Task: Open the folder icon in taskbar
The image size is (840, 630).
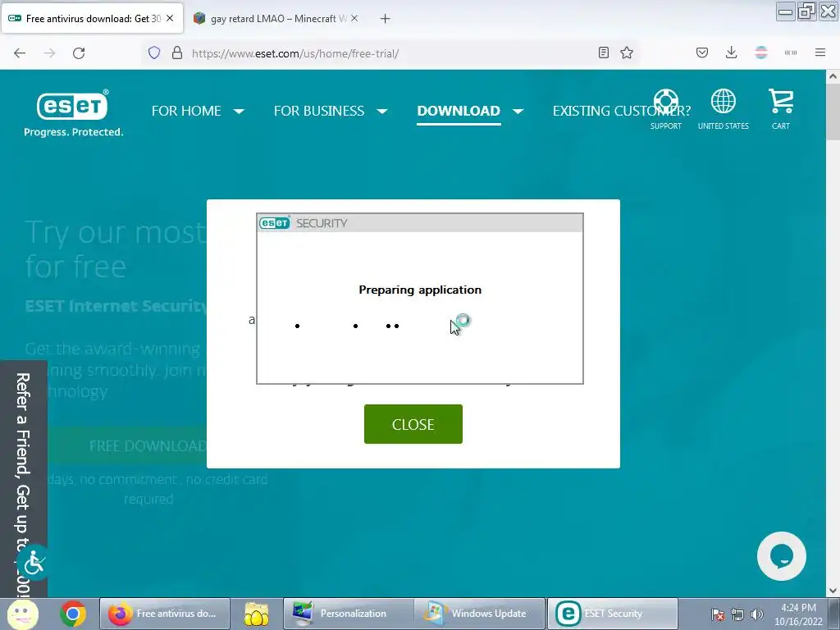Action: click(x=257, y=614)
